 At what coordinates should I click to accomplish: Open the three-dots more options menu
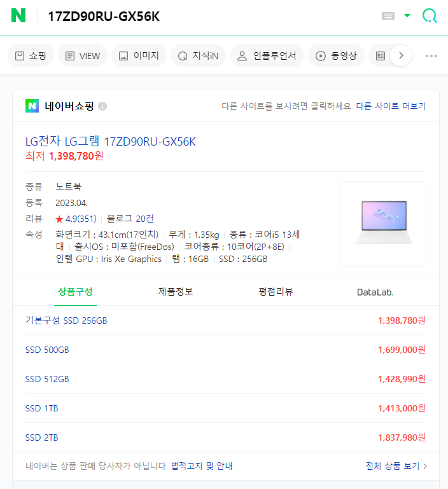pos(431,56)
